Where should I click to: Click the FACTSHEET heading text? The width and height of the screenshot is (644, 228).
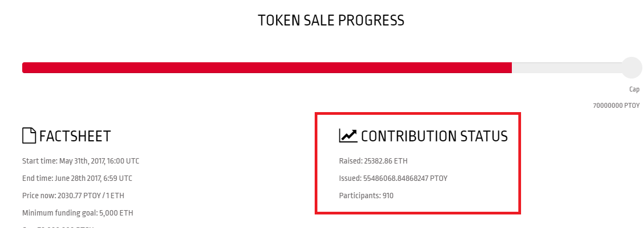click(x=75, y=136)
